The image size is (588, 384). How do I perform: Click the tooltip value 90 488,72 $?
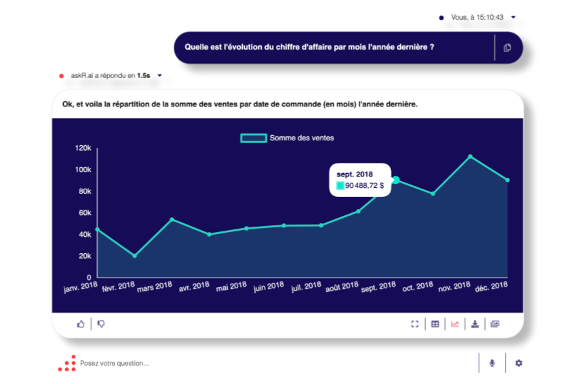pos(364,186)
